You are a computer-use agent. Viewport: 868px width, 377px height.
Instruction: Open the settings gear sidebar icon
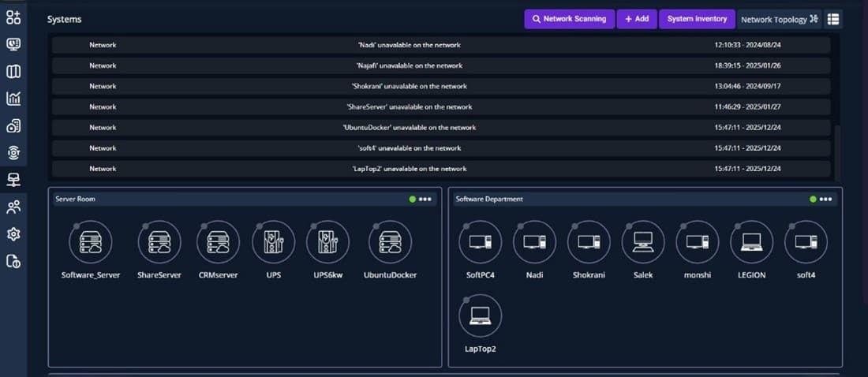coord(13,234)
